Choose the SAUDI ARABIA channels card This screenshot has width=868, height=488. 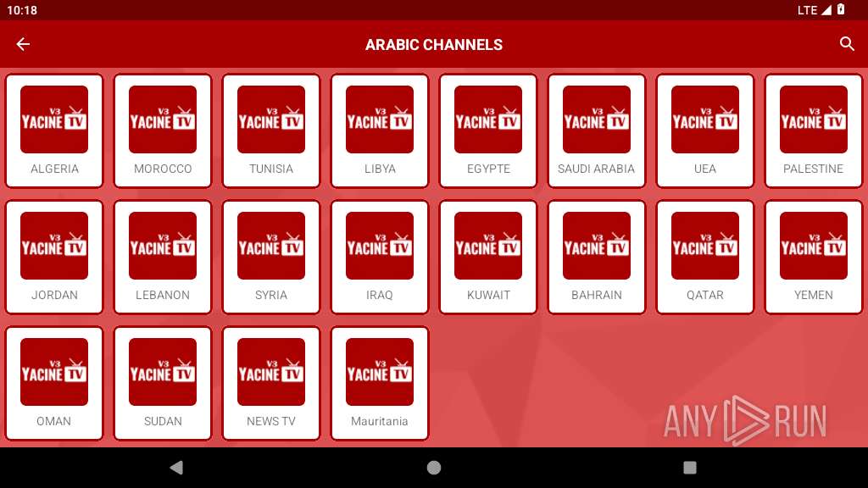tap(597, 130)
